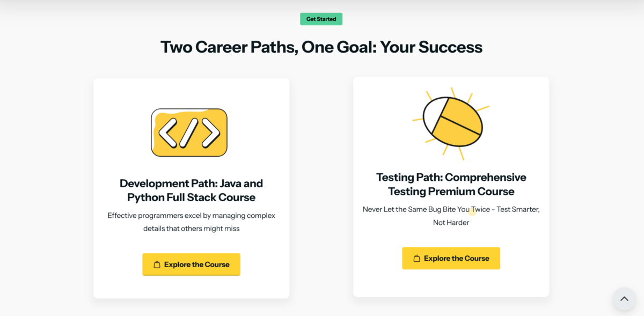Open the Development Path: Java and Python title
644x316 pixels.
pos(191,183)
